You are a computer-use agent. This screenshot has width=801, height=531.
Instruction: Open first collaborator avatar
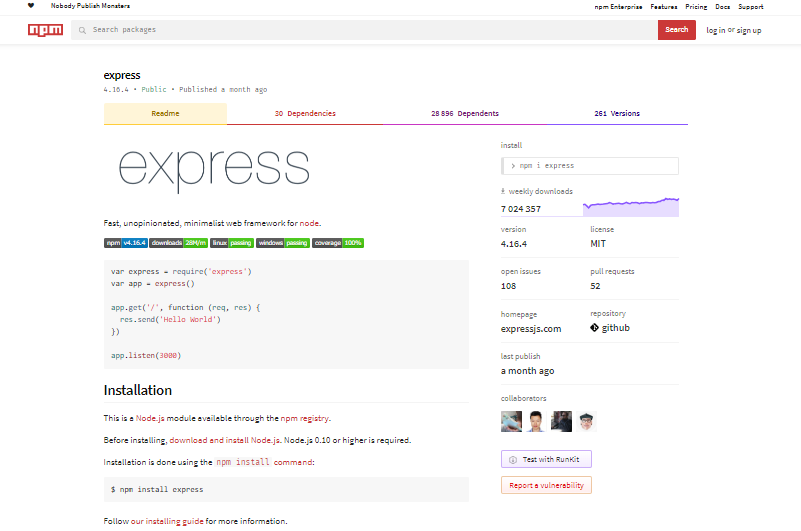511,422
